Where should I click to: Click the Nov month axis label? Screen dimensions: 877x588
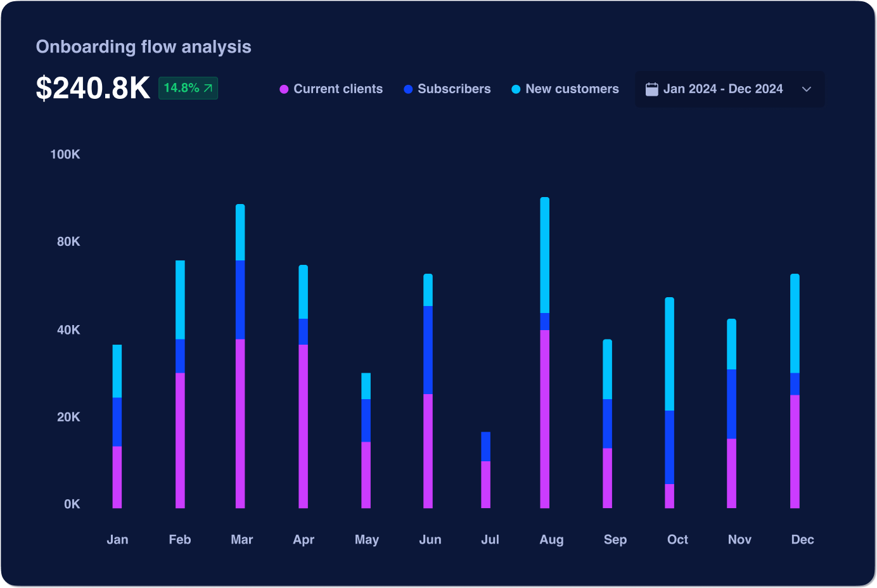pyautogui.click(x=739, y=539)
